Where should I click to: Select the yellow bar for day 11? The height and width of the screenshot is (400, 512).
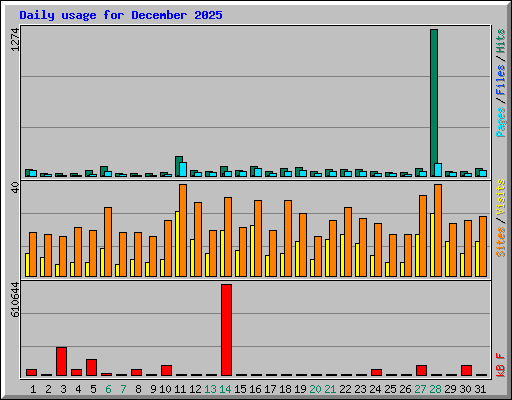click(x=177, y=244)
